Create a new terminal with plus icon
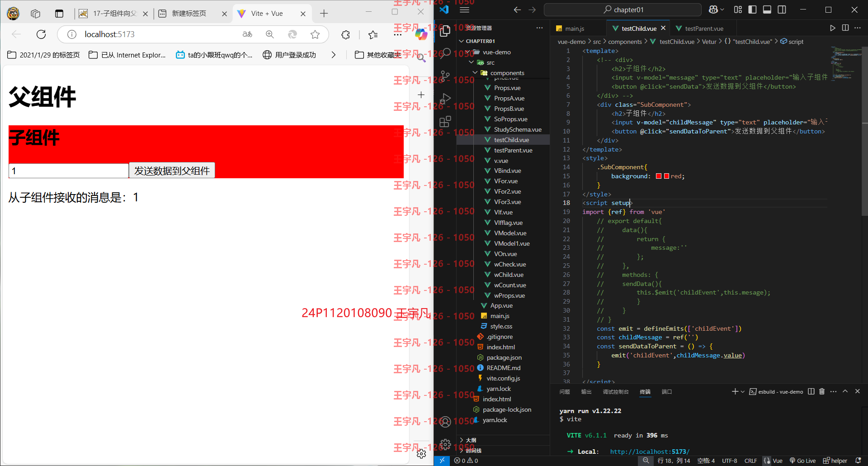The width and height of the screenshot is (868, 466). pos(735,391)
